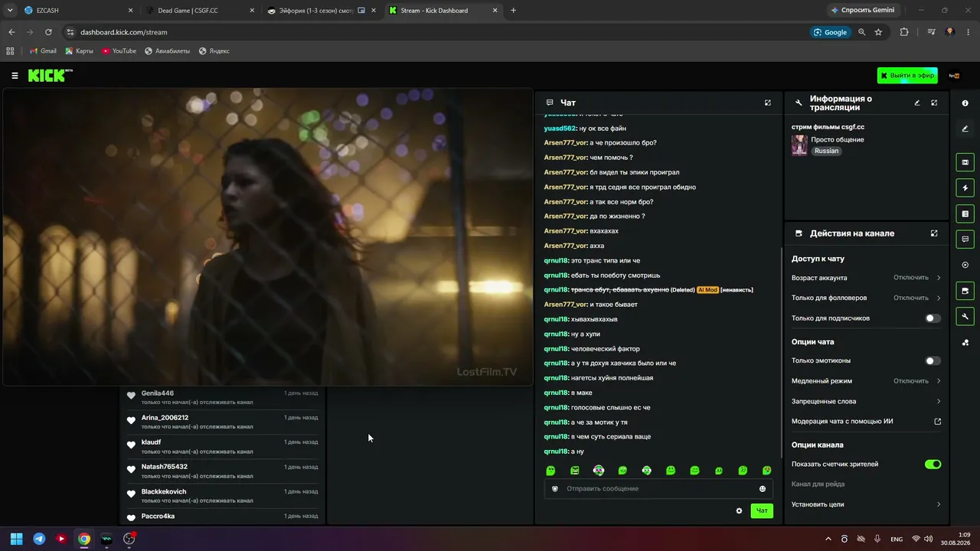The height and width of the screenshot is (551, 980).
Task: Expand the channel actions panel
Action: (x=934, y=233)
